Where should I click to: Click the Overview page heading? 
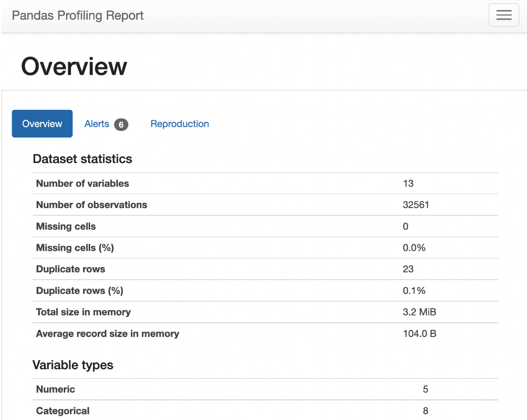click(74, 66)
